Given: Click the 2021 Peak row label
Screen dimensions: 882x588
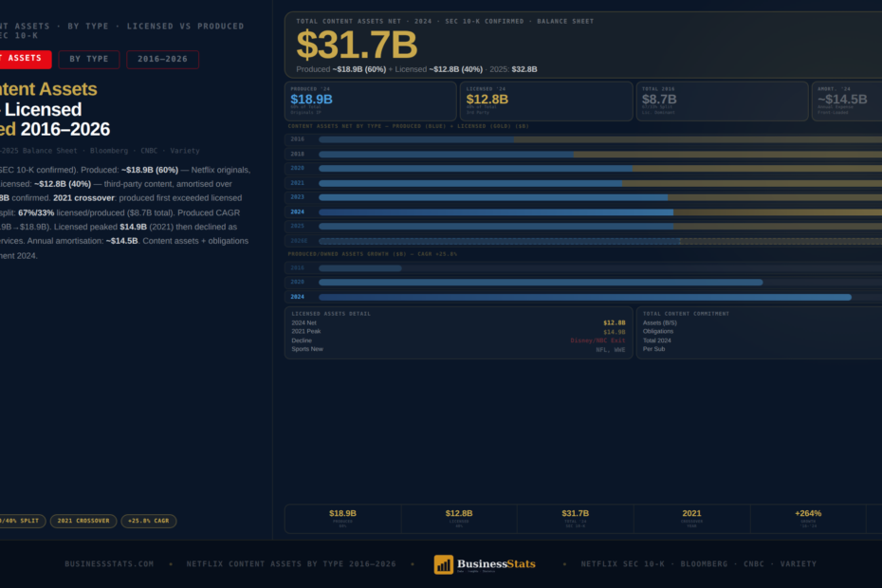Looking at the screenshot, I should [x=306, y=331].
